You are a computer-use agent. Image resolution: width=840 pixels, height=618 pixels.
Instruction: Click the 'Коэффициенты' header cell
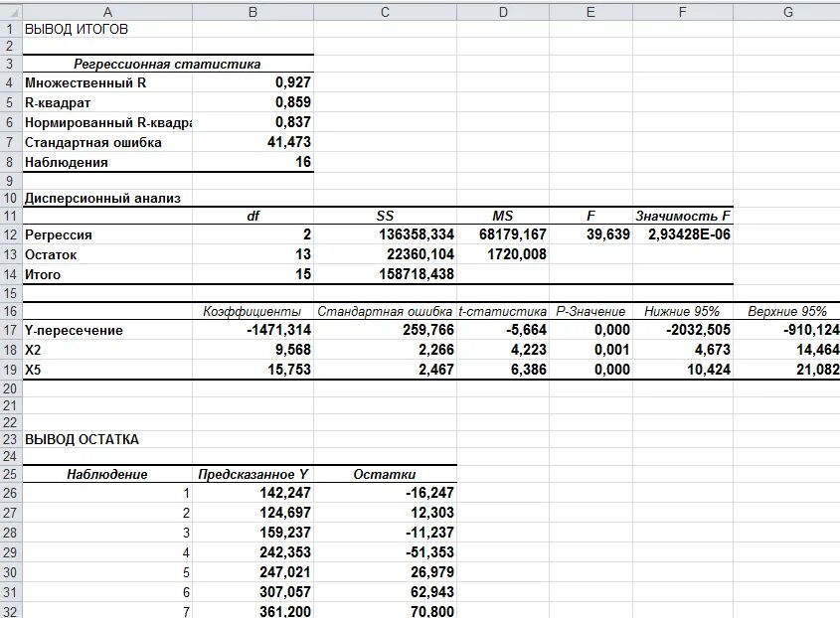click(x=252, y=311)
